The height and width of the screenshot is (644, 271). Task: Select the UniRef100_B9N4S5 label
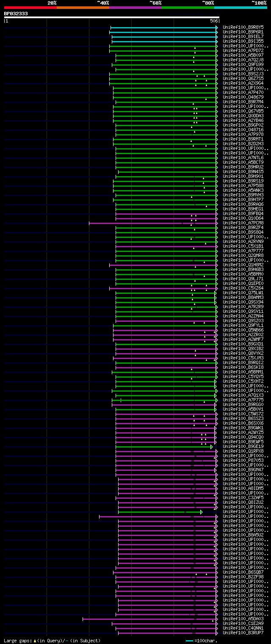point(243,171)
